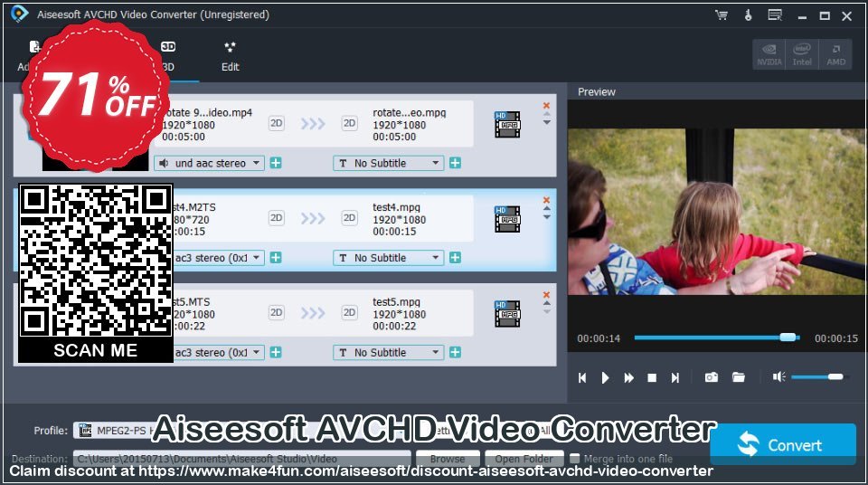
Task: Enable Merge into one file checkbox
Action: click(575, 459)
